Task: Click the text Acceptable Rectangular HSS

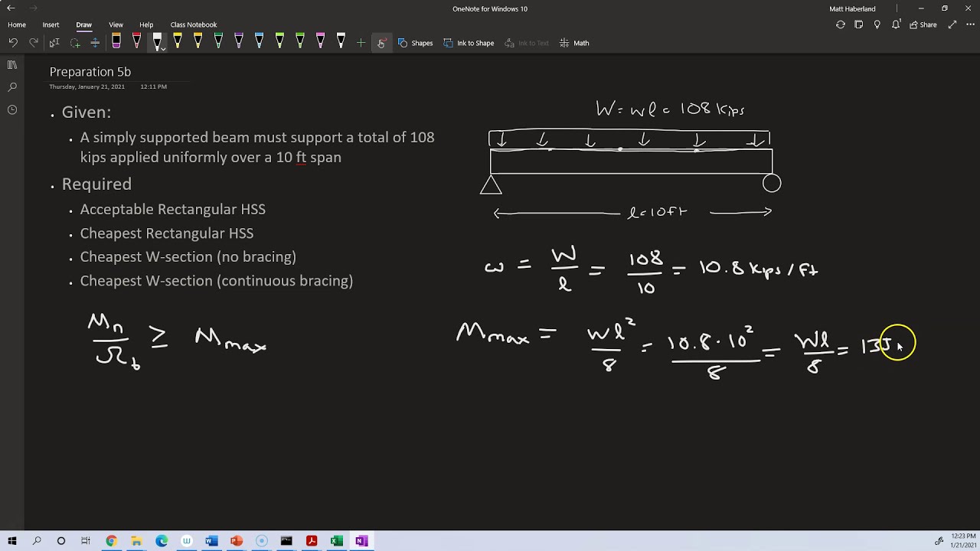Action: click(173, 209)
